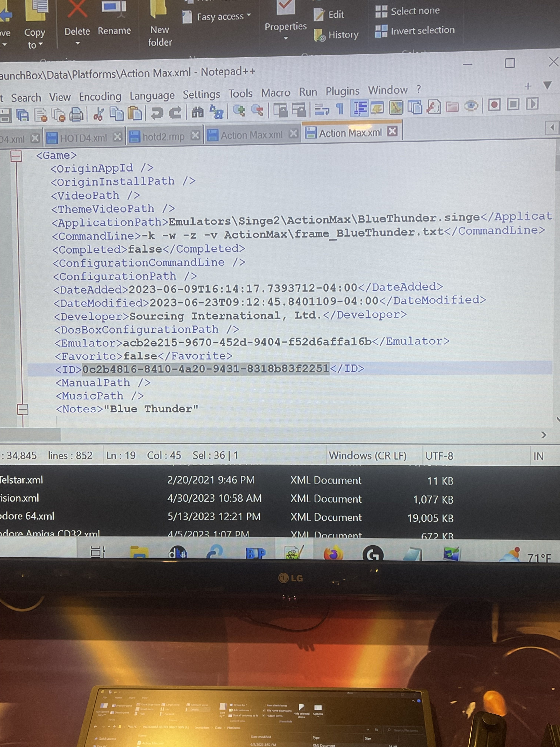
Task: Select Telstar.xml in the Explorer list
Action: (x=21, y=480)
